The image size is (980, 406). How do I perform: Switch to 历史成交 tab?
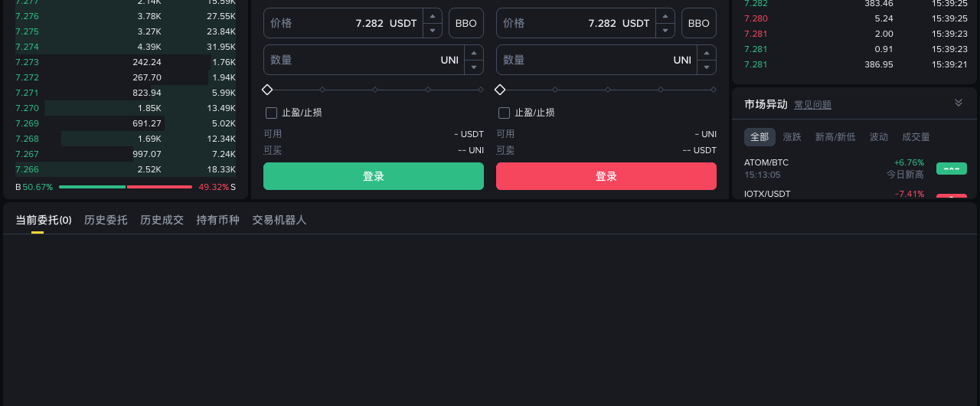click(162, 220)
